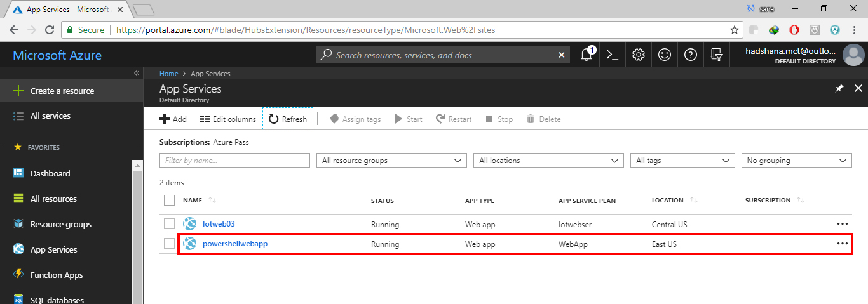Click the Refresh button
Image resolution: width=868 pixels, height=304 pixels.
tap(288, 119)
